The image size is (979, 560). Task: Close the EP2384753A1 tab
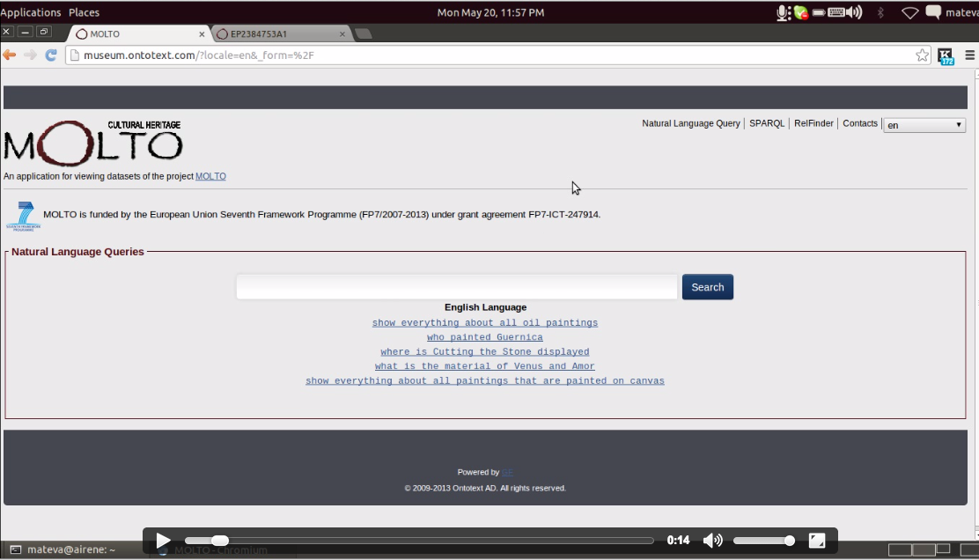point(342,34)
